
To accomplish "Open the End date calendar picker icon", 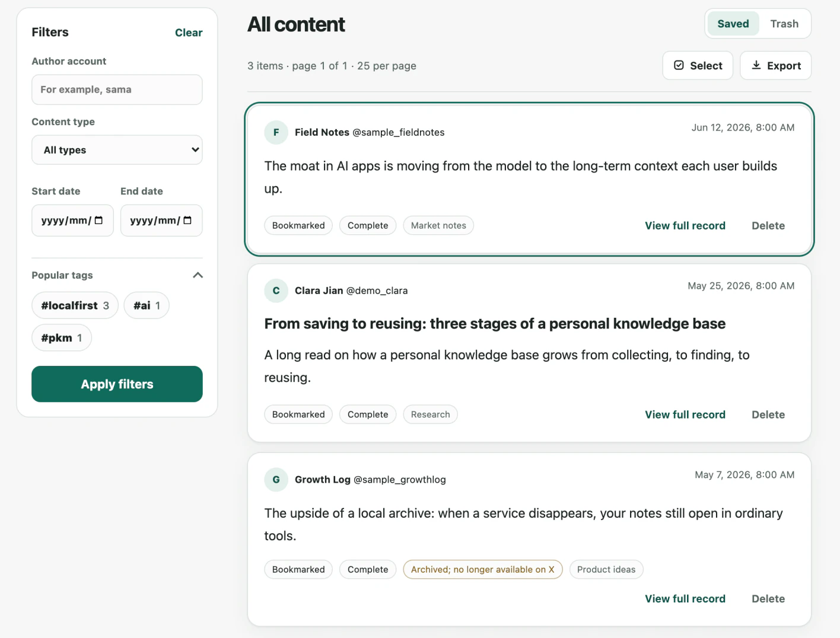I will pos(187,221).
